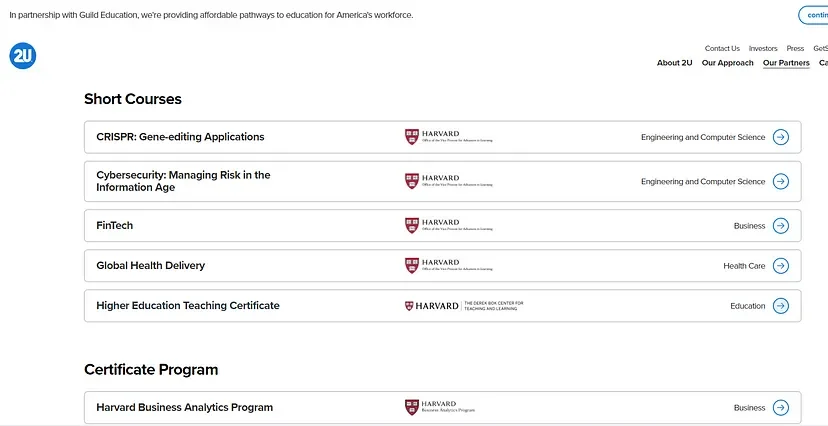Open Harvard Business Analytics Program arrow

pyautogui.click(x=781, y=408)
